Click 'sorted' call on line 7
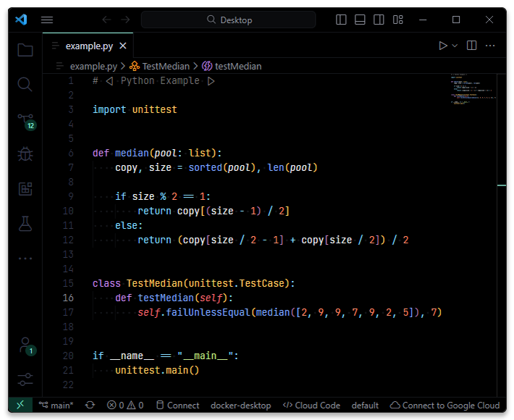The width and height of the screenshot is (514, 420). 206,167
